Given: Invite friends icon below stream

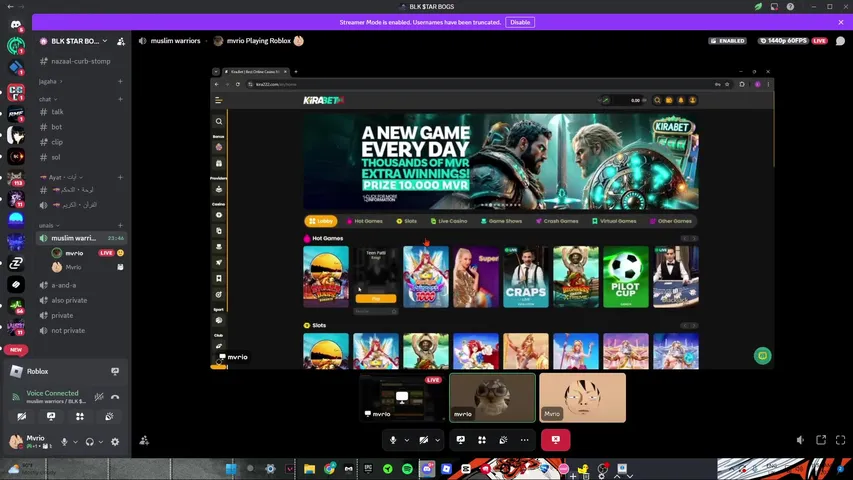Looking at the screenshot, I should pos(144,440).
